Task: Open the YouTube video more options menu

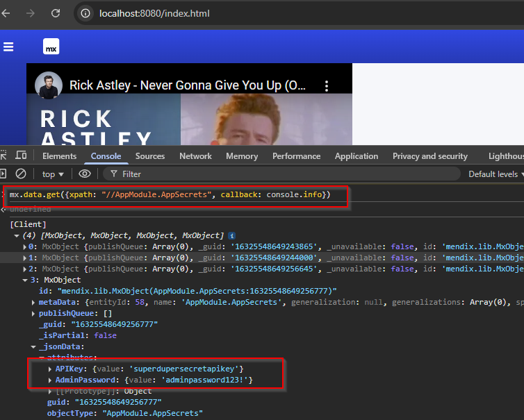Action: tap(327, 85)
